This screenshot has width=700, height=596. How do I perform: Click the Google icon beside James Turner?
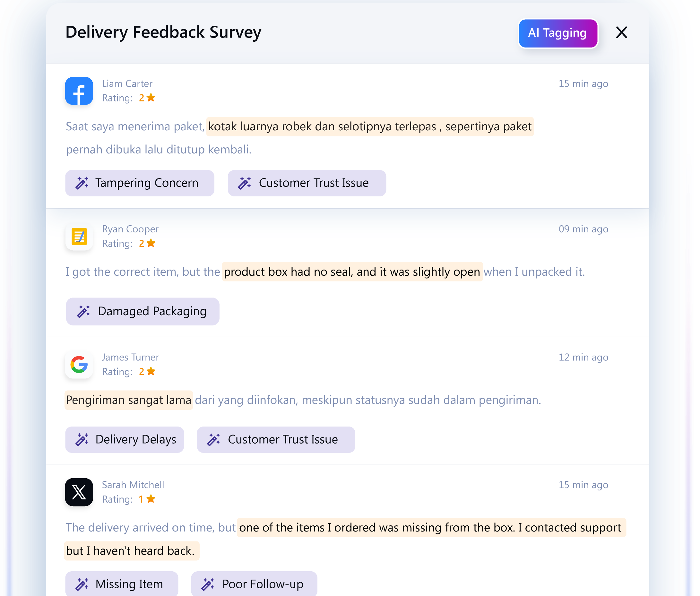pyautogui.click(x=79, y=365)
